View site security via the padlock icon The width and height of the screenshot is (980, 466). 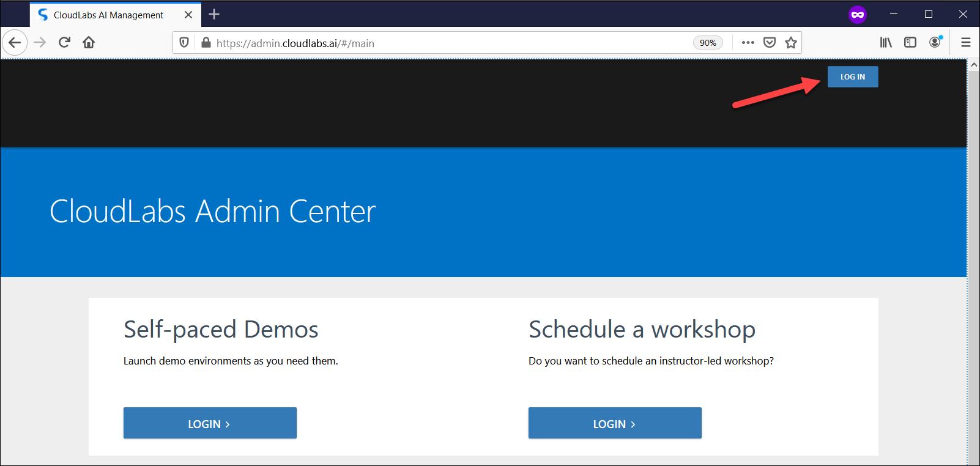pos(206,43)
